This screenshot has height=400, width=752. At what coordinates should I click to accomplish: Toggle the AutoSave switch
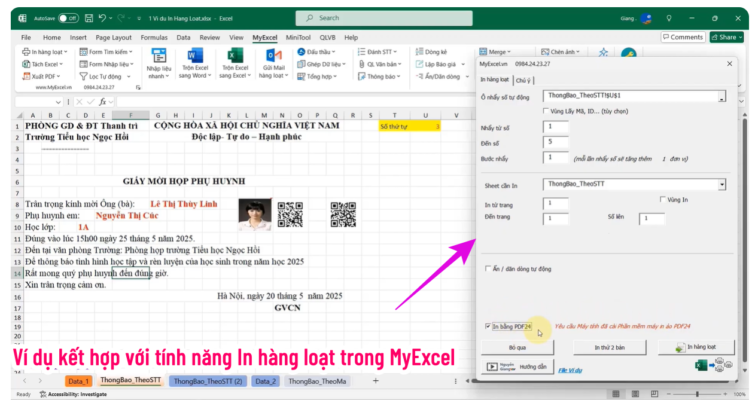[68, 18]
